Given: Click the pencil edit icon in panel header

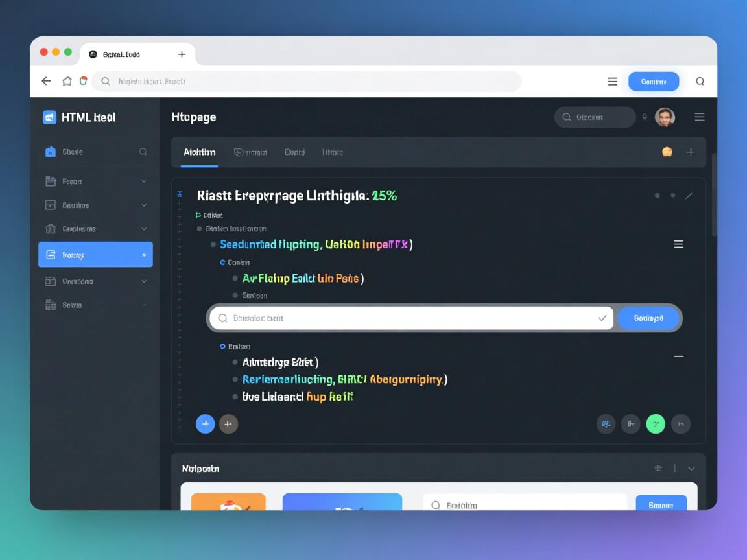Looking at the screenshot, I should point(689,196).
